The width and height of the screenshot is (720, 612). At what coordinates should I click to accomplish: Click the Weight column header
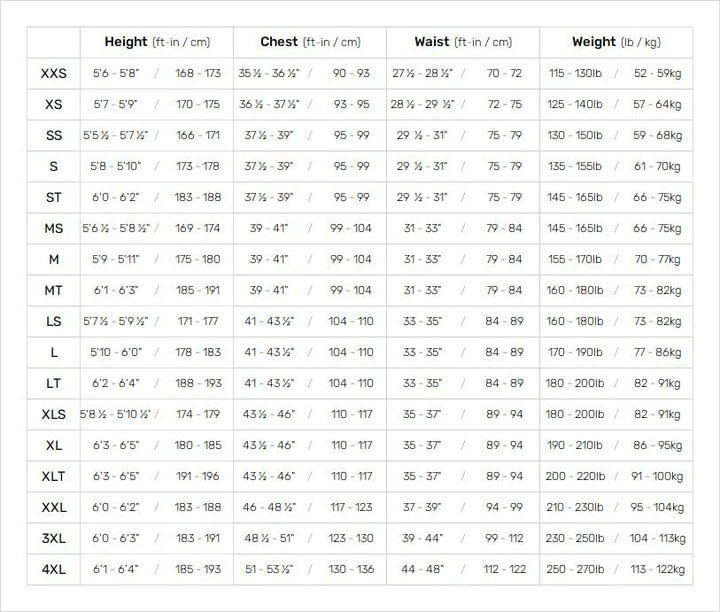pos(616,42)
